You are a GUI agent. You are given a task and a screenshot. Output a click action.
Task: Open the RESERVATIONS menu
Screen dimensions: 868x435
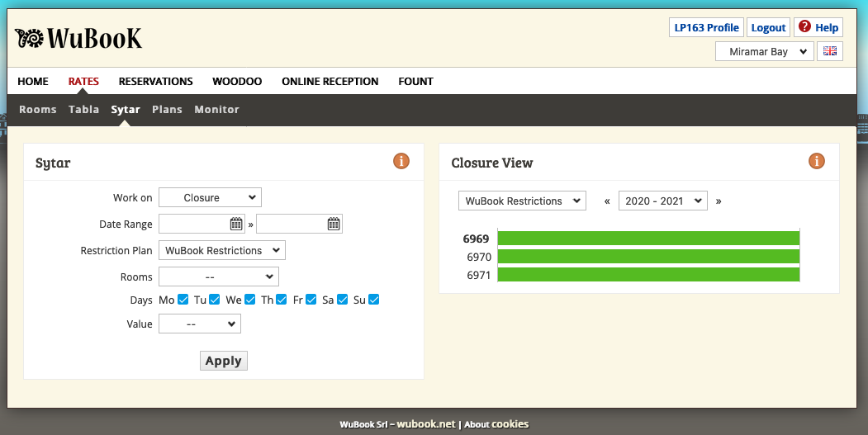[x=155, y=82]
